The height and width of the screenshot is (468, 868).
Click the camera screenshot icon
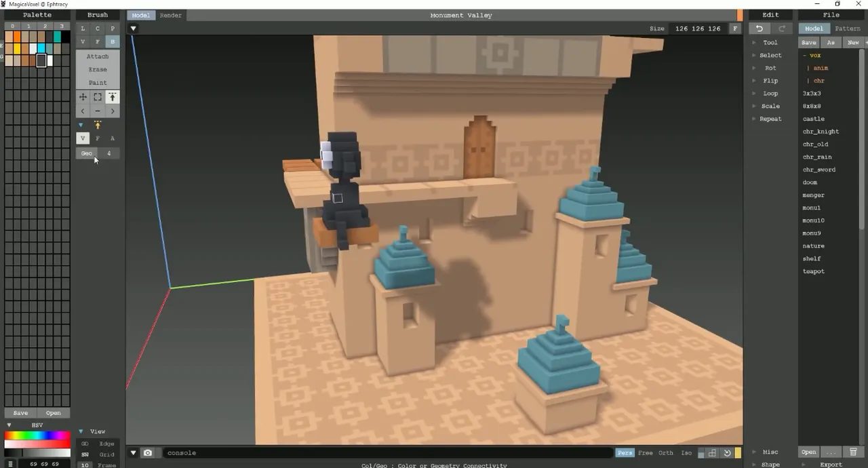[x=148, y=453]
